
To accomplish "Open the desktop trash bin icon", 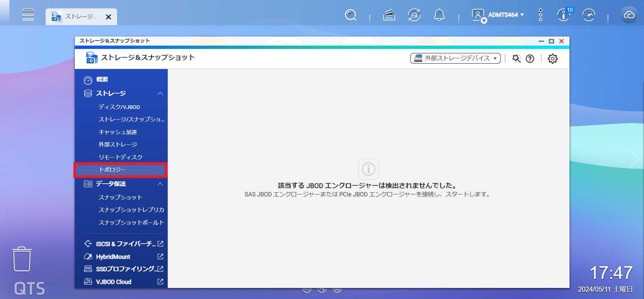I will (22, 259).
